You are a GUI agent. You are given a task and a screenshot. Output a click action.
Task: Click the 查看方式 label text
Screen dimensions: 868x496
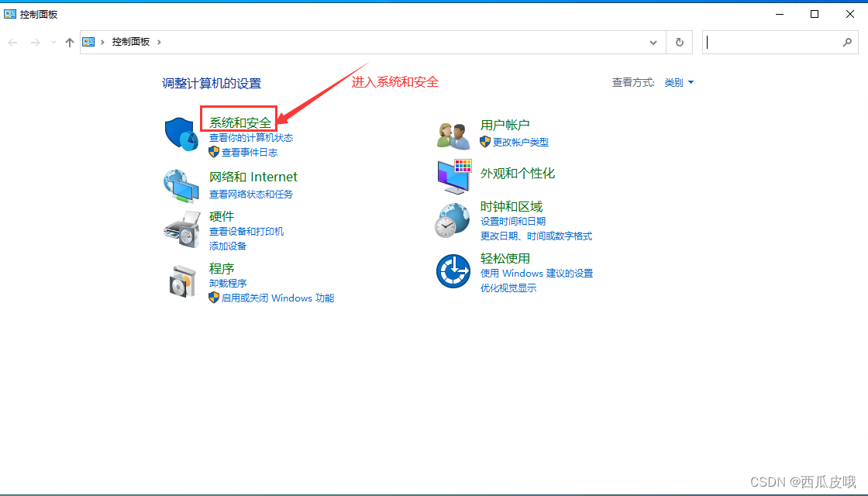(x=632, y=82)
